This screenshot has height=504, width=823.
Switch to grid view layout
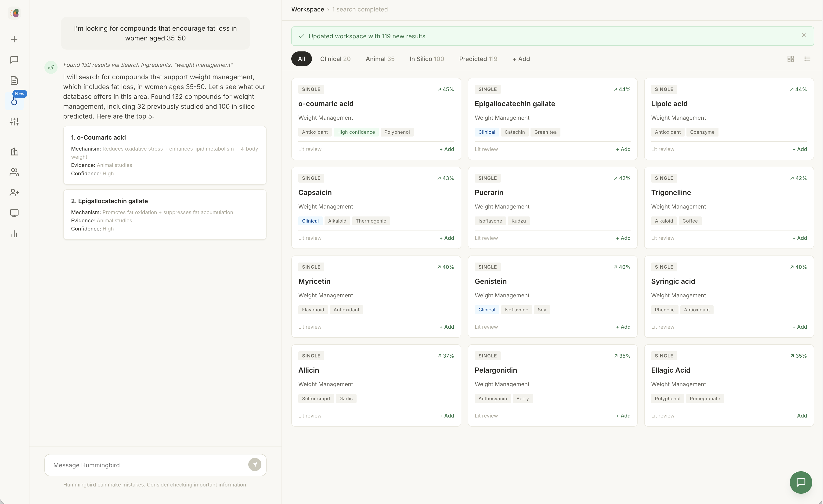point(791,59)
